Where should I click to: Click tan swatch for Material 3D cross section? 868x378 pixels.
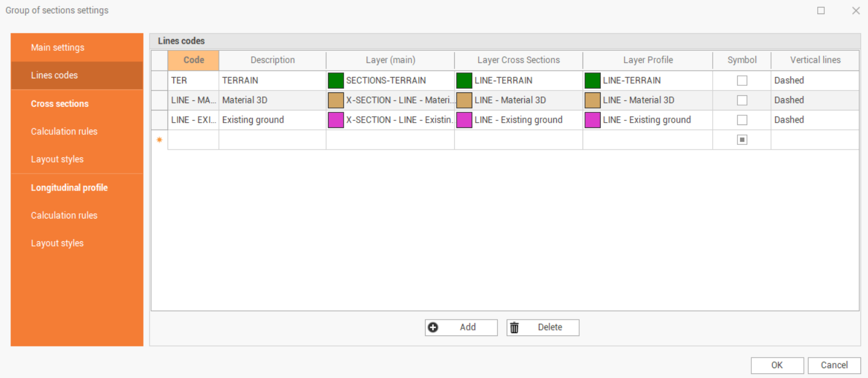(464, 100)
